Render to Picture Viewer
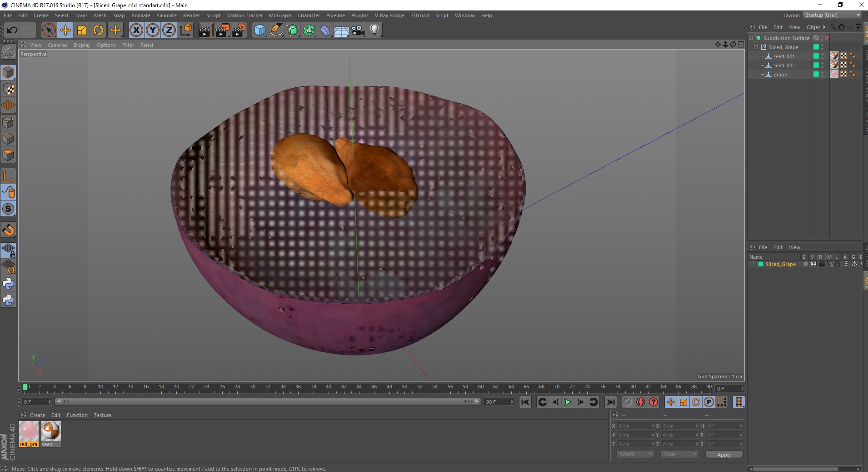Image resolution: width=868 pixels, height=472 pixels. (222, 30)
